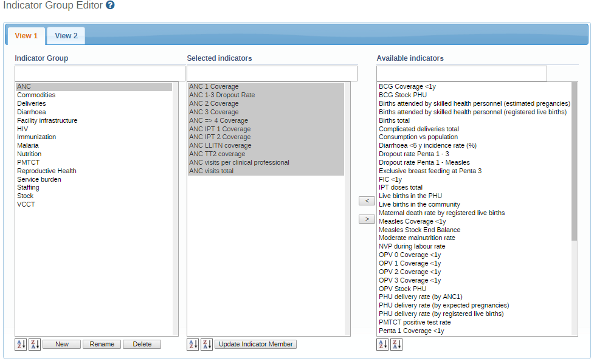Sort Indicator Group list ascending A-Z
Viewport: 594px width, 364px height.
coord(21,345)
